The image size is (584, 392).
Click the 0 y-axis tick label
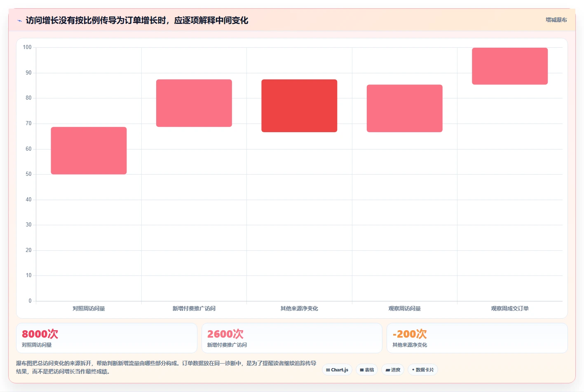30,301
